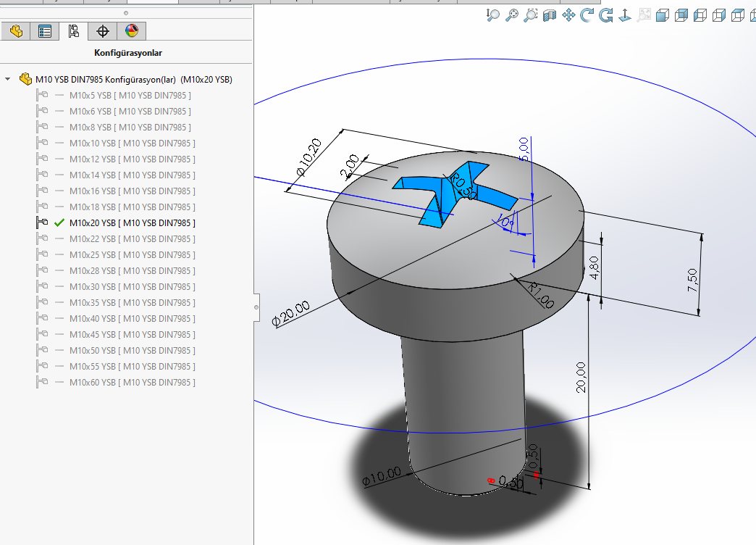The height and width of the screenshot is (545, 756).
Task: Select the M10x60 YSB configuration
Action: tap(93, 382)
